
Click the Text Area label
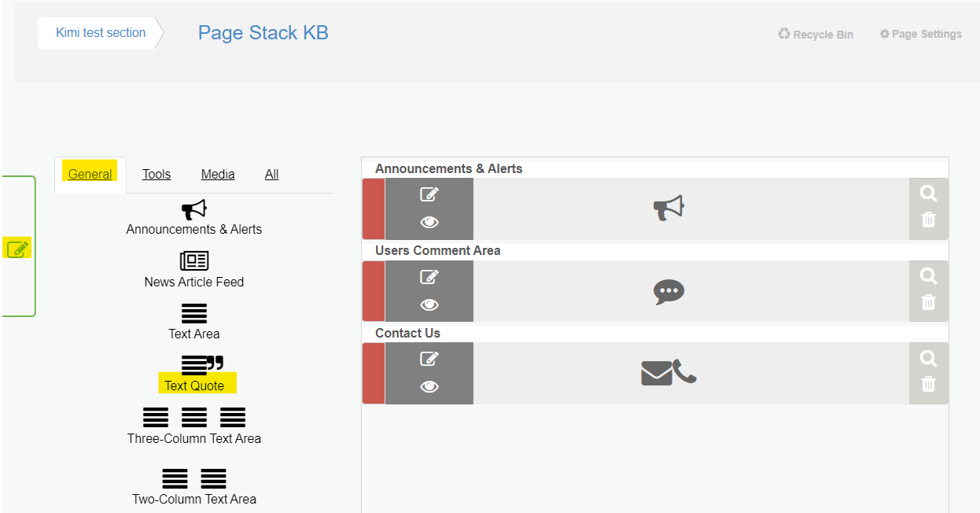click(194, 334)
